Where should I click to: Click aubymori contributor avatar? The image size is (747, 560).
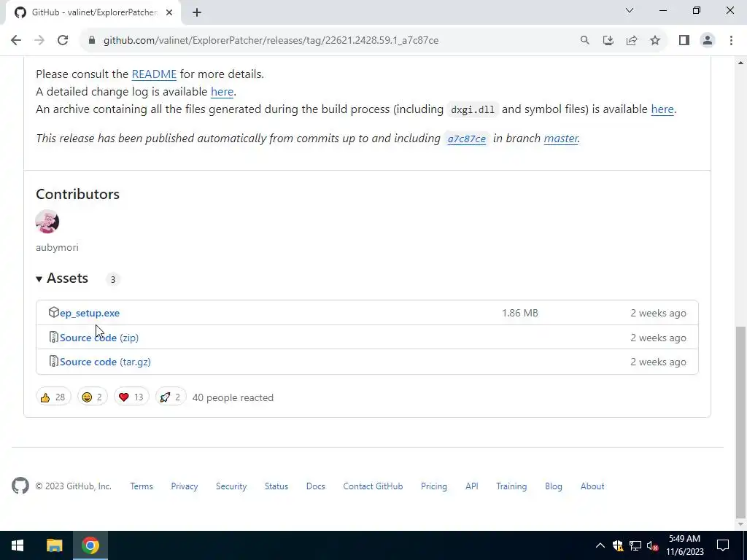coord(47,222)
